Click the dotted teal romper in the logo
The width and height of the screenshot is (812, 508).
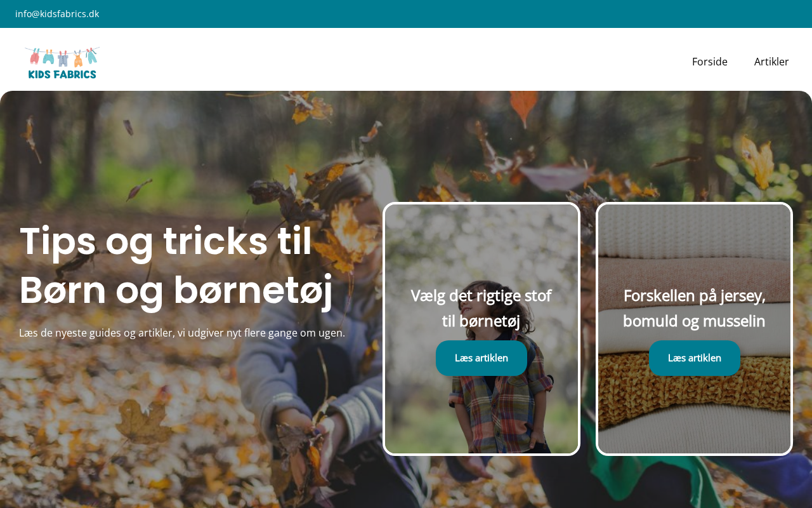tap(91, 57)
